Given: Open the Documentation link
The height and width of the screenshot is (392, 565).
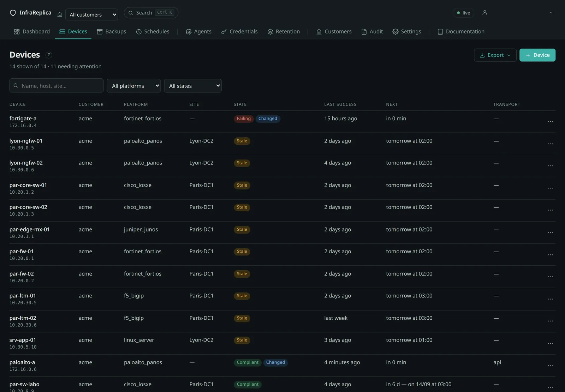Looking at the screenshot, I should (461, 31).
